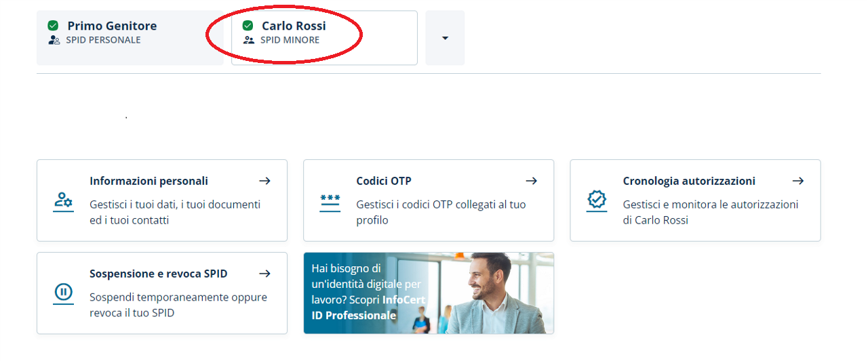Expand the profile list dropdown arrow
Image resolution: width=868 pixels, height=361 pixels.
(445, 38)
